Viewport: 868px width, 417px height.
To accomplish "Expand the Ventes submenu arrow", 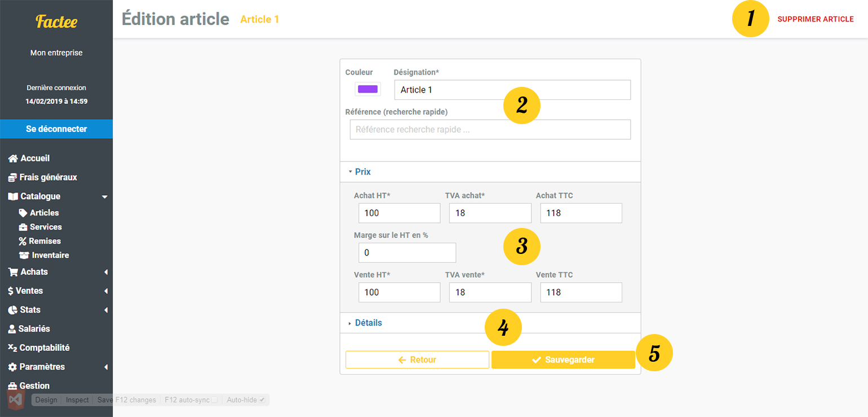I will point(106,291).
